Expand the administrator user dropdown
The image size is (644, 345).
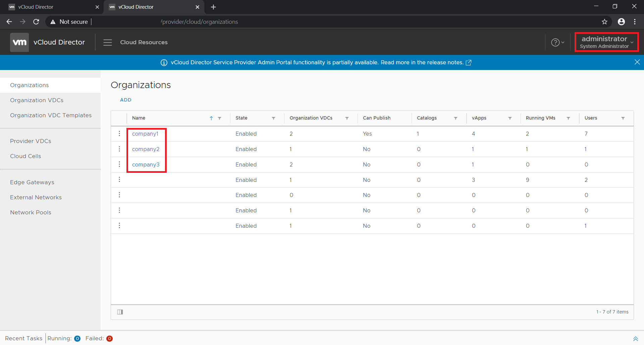point(606,42)
